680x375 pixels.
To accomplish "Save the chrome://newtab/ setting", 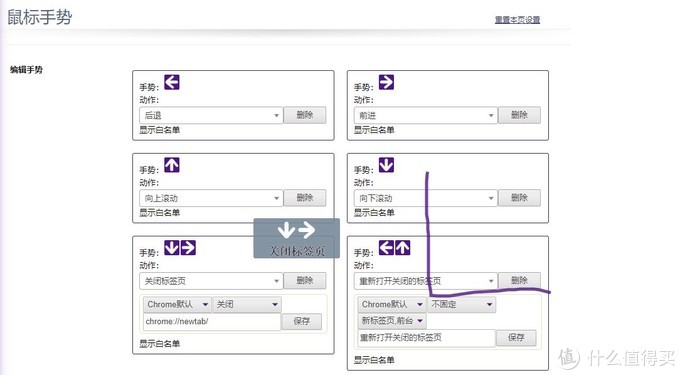I will point(302,321).
